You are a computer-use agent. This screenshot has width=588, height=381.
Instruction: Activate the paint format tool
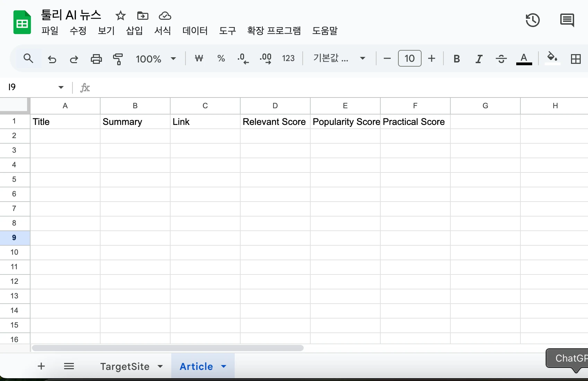[x=118, y=59]
